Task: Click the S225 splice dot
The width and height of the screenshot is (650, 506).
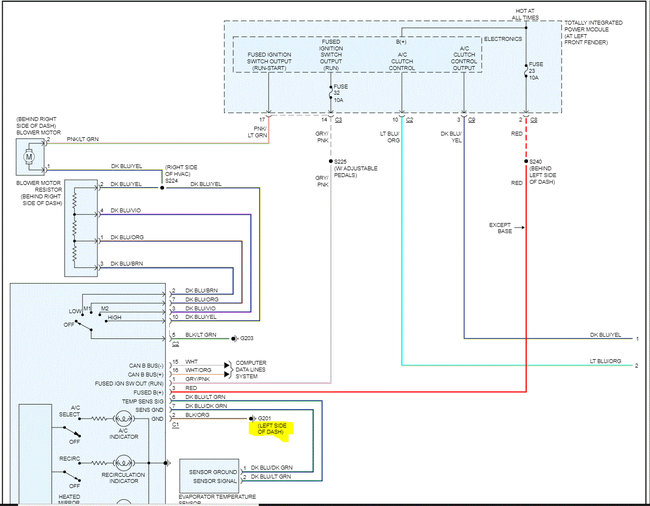Action: (x=331, y=161)
